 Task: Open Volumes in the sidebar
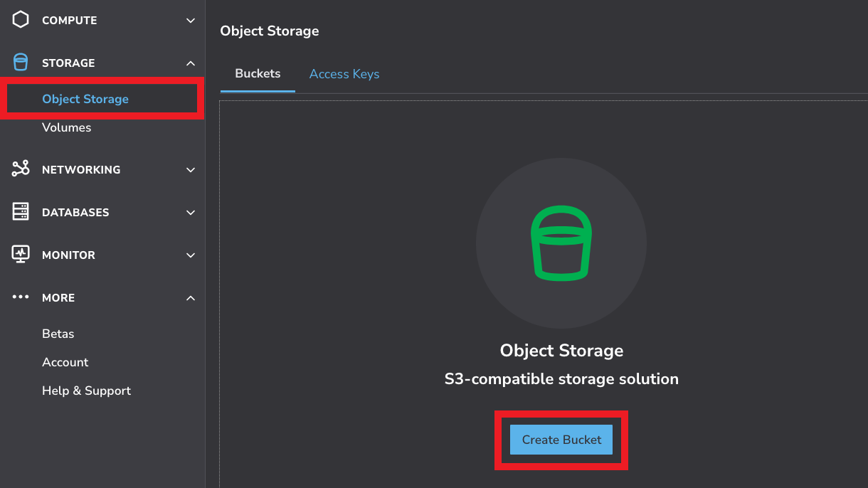click(x=67, y=127)
